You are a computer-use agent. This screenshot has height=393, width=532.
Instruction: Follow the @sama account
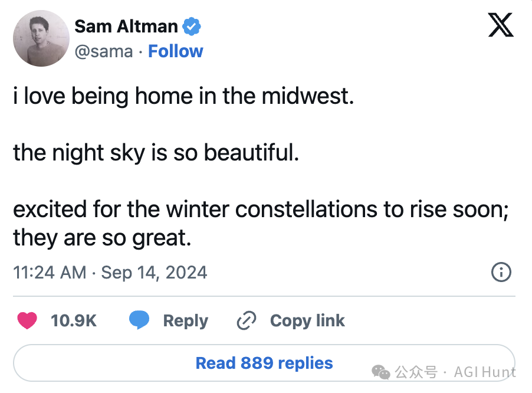[175, 51]
